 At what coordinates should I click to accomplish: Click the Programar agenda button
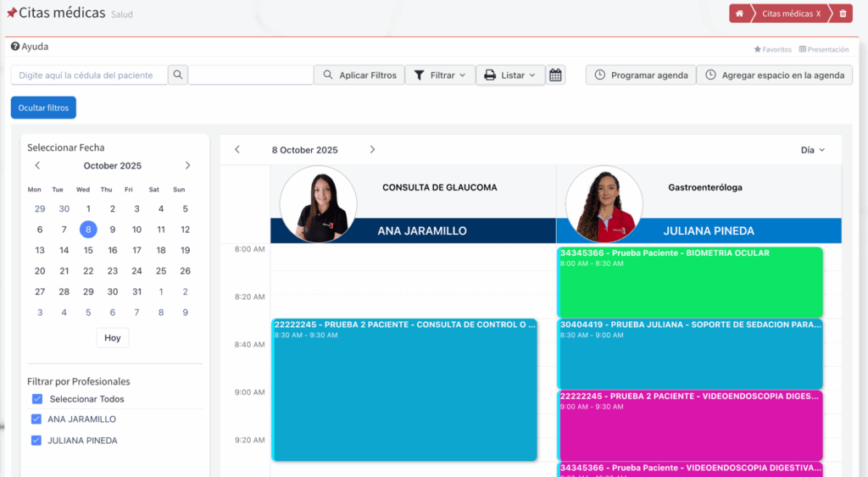641,75
